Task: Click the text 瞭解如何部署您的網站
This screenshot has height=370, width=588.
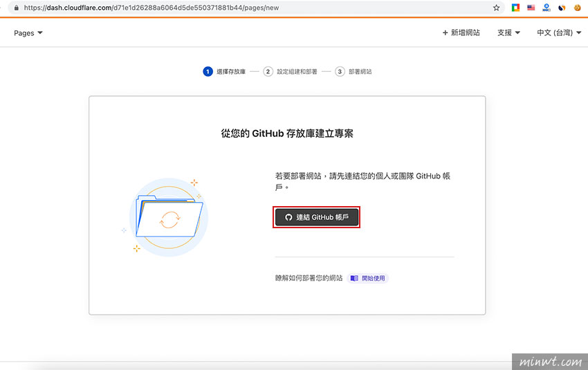Action: 309,278
